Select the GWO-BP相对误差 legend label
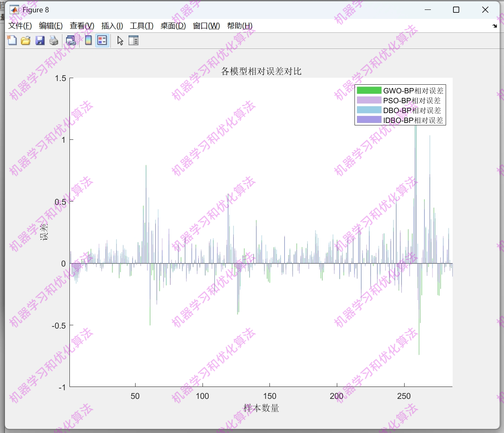 (x=413, y=91)
